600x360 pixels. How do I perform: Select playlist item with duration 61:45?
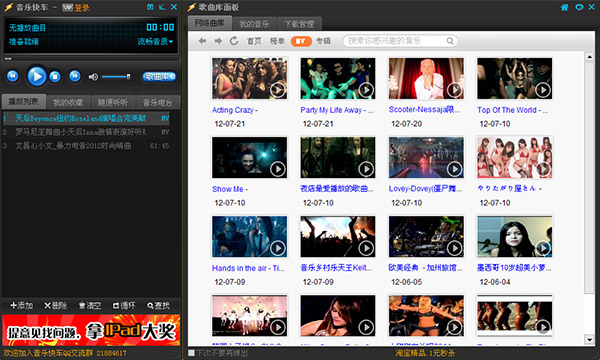[86, 146]
